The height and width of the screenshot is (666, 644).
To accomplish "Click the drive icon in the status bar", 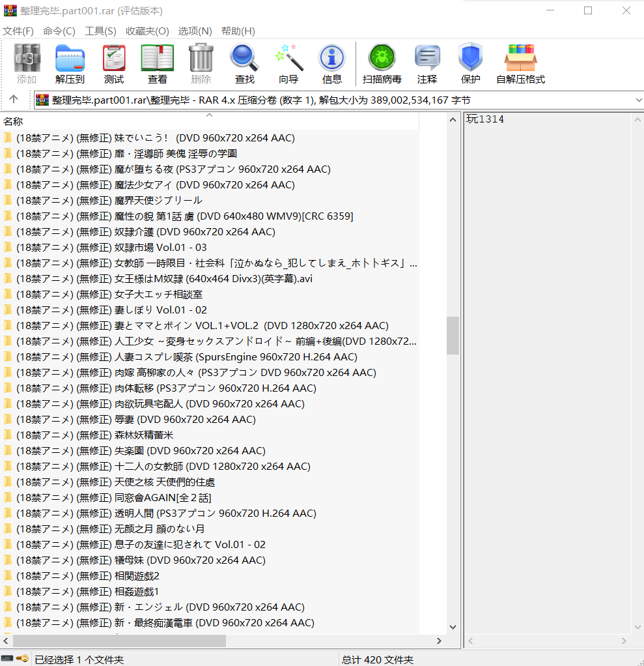I will click(x=7, y=659).
